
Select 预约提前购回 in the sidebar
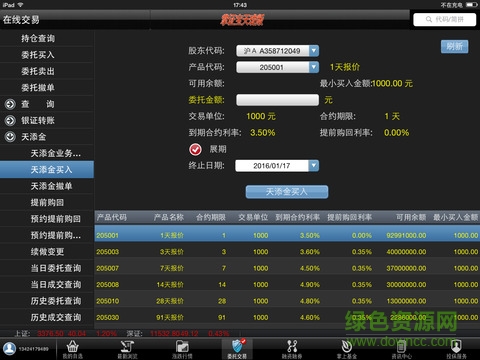tap(47, 219)
